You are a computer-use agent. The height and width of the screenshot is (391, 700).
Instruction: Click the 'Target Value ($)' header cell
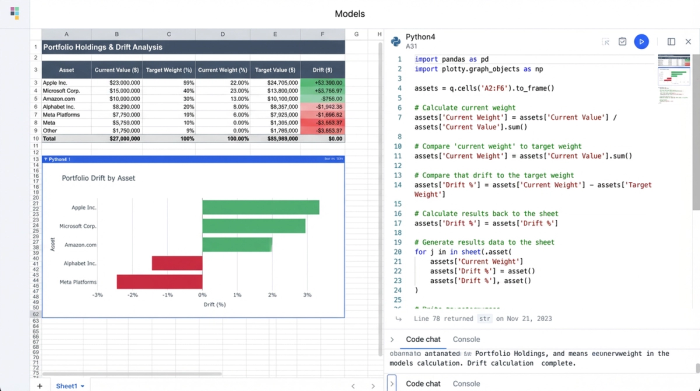pos(275,70)
